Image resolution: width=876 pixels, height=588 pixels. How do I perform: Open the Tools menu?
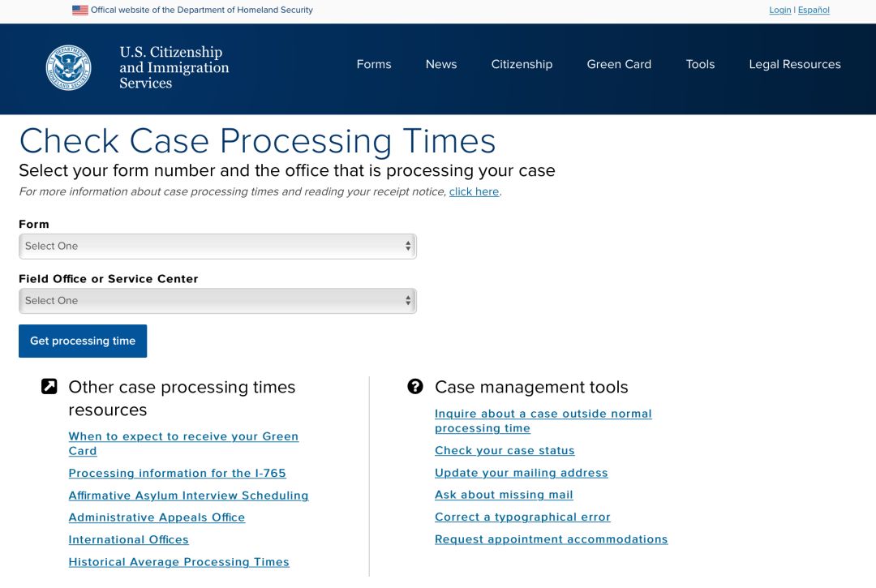700,65
